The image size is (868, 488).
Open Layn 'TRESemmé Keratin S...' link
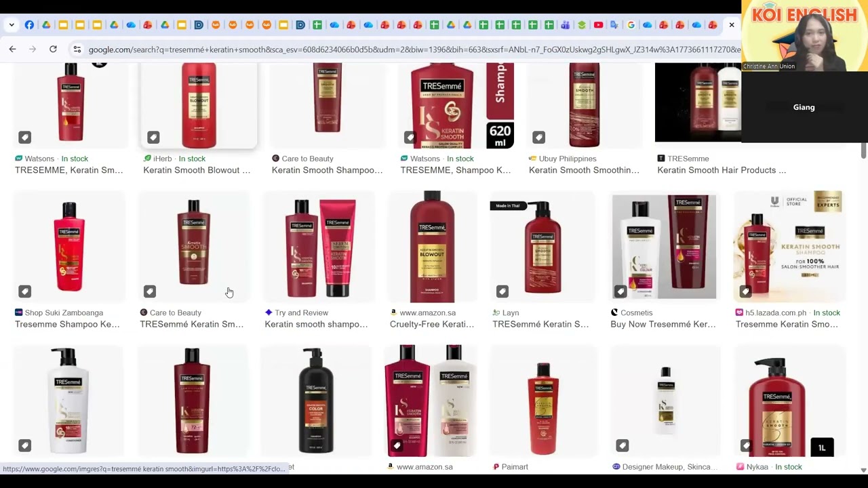point(540,324)
